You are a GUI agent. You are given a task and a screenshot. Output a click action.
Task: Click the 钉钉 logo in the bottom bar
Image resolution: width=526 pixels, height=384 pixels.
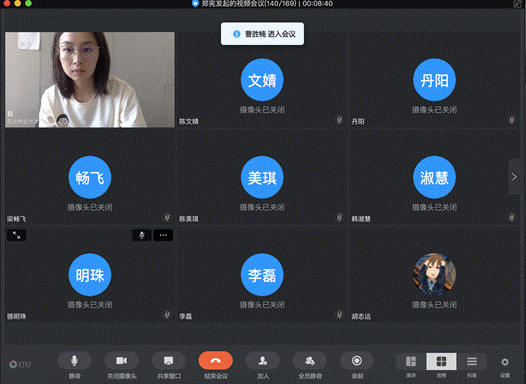pos(20,364)
